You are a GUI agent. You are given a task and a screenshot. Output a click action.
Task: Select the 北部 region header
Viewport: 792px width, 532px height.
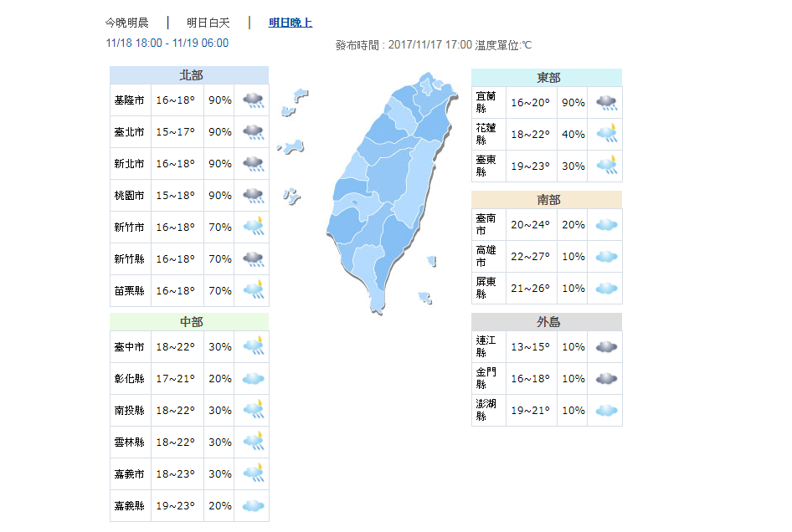pyautogui.click(x=189, y=75)
